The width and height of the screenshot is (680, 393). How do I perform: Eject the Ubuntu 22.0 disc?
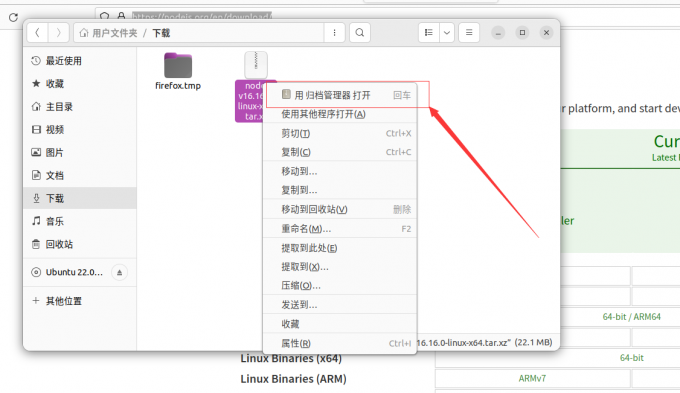click(119, 272)
